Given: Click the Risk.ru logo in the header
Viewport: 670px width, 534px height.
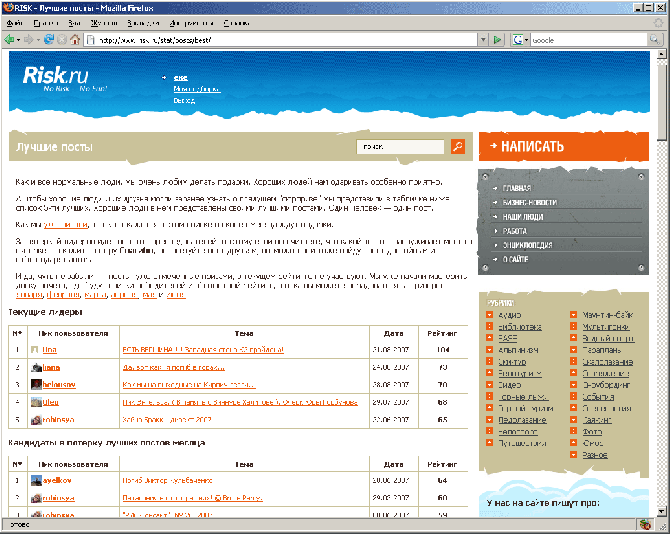Looking at the screenshot, I should click(x=56, y=75).
